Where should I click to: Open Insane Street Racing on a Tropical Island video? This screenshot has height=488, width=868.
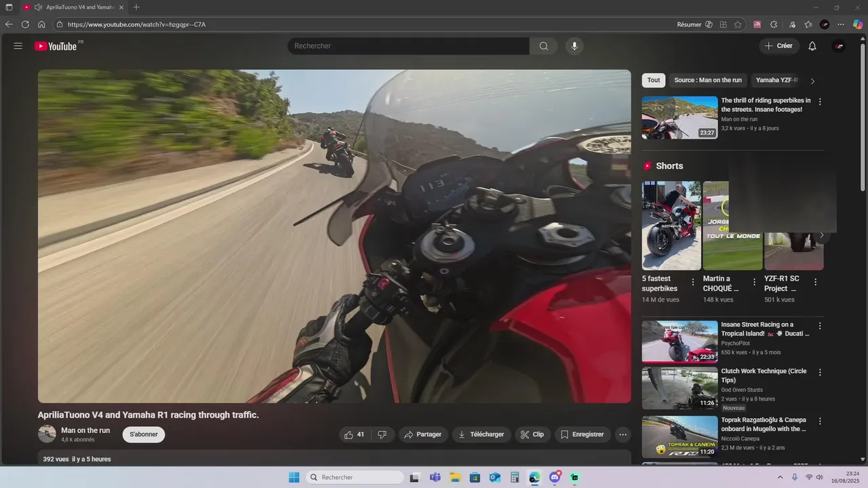[679, 342]
